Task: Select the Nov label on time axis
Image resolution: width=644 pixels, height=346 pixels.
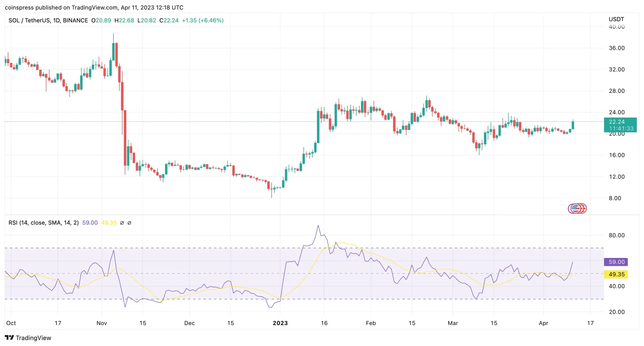Action: click(102, 323)
